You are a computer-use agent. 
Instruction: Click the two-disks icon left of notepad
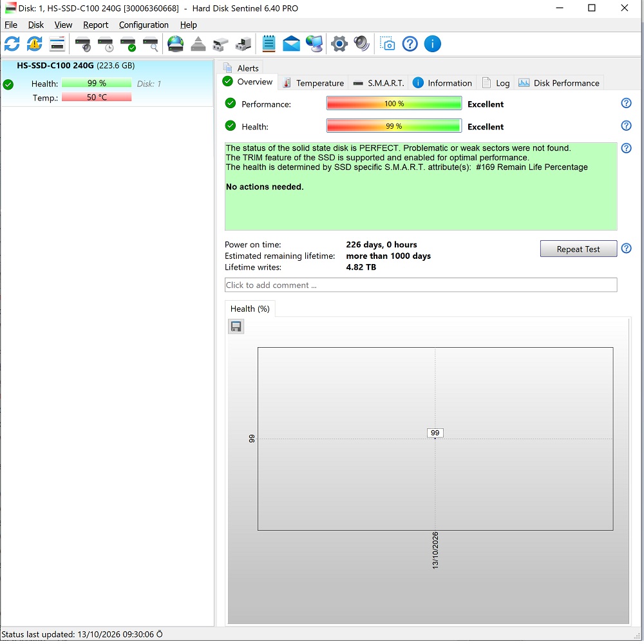243,44
